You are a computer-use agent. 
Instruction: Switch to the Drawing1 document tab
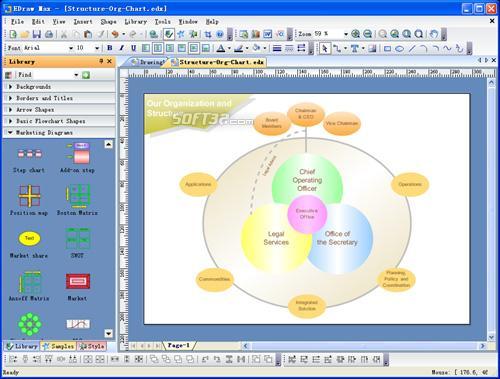click(148, 62)
